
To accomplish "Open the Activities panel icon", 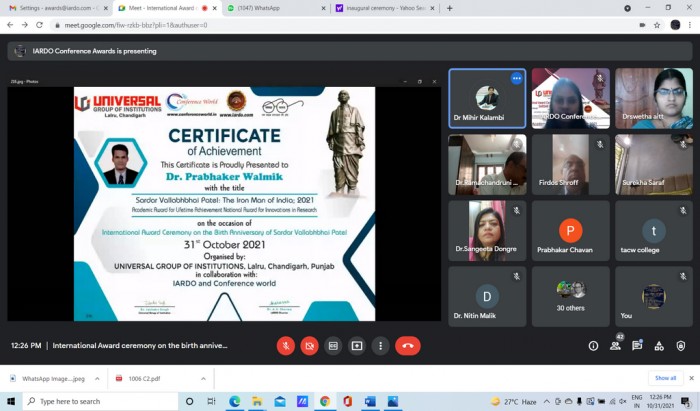I will tap(659, 346).
